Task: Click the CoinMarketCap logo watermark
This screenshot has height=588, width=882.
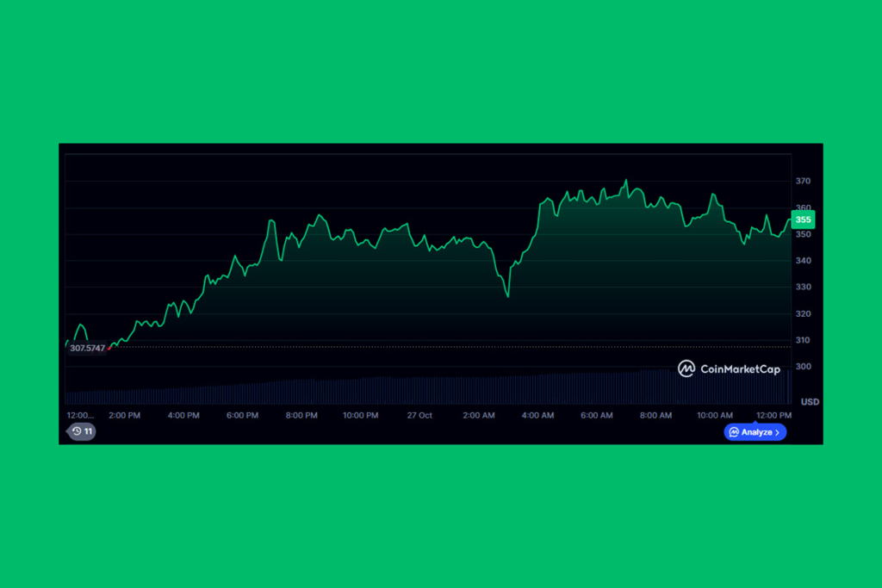Action: coord(729,369)
